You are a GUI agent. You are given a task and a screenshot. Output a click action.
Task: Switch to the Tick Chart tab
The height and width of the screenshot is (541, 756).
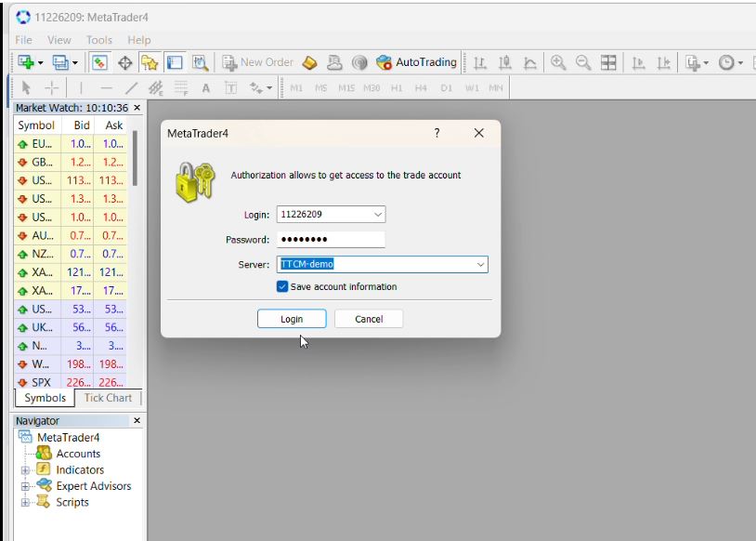(x=108, y=398)
